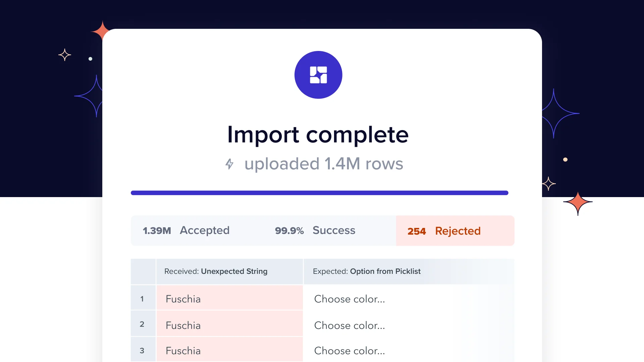This screenshot has height=362, width=644.
Task: Click the small cream sparkle beside card's right edge
Action: pos(549,184)
